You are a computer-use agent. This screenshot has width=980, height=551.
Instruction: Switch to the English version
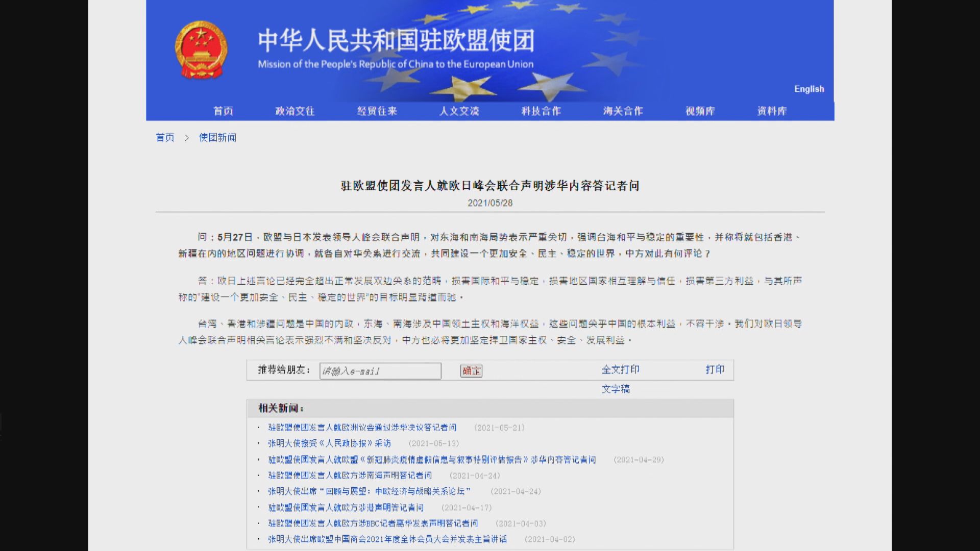[x=809, y=89]
